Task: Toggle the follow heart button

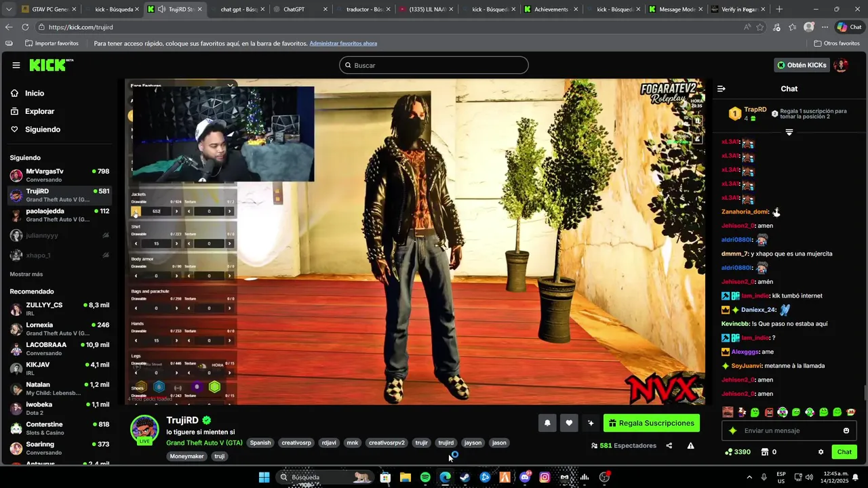Action: click(x=569, y=423)
